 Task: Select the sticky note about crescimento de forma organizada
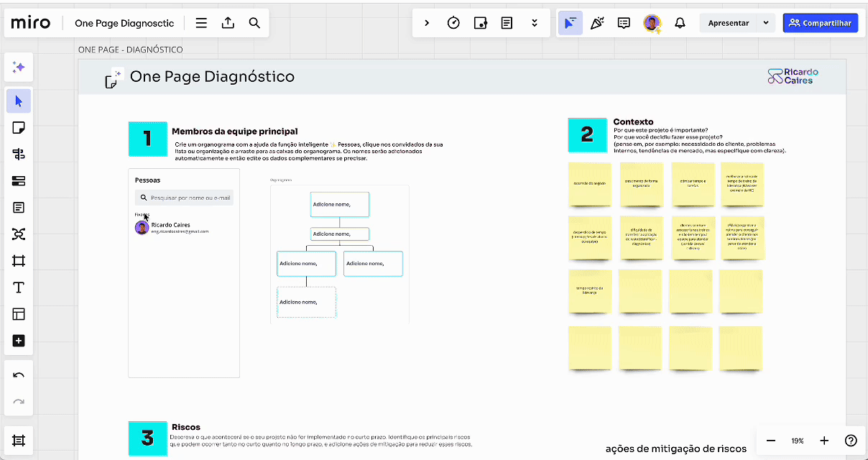pos(642,184)
